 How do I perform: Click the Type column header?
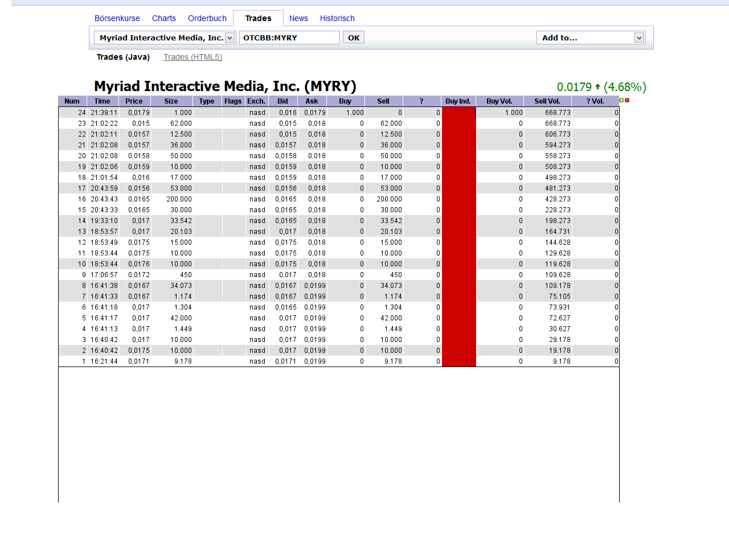pyautogui.click(x=207, y=101)
